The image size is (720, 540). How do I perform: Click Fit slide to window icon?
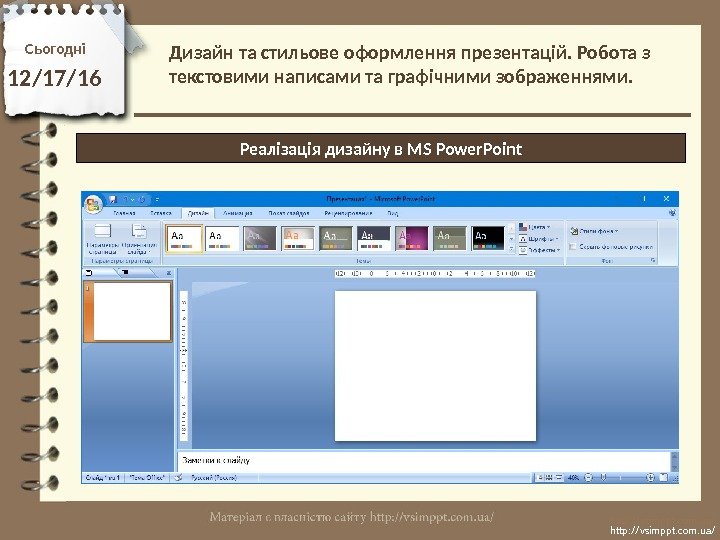pyautogui.click(x=664, y=478)
